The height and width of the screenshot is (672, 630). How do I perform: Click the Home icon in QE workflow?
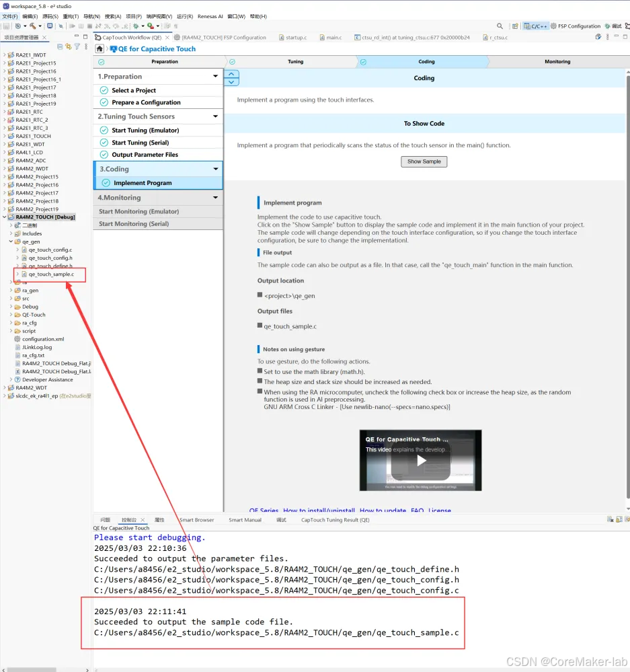pos(100,49)
